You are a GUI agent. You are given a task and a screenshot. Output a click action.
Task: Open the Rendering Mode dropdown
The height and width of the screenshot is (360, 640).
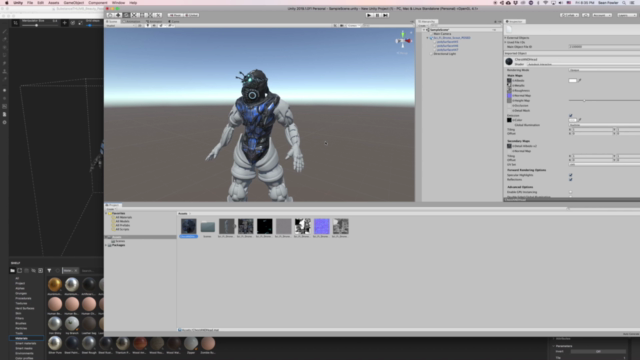(x=604, y=70)
